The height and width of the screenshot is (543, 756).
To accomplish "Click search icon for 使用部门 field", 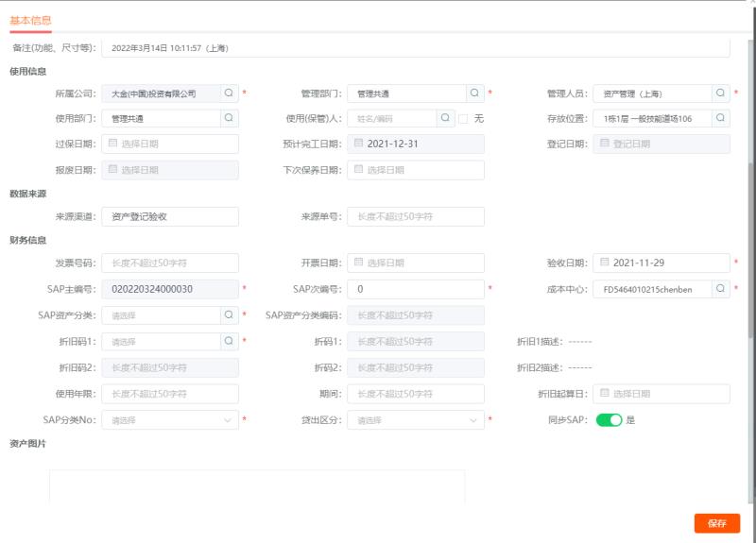I will tap(229, 118).
